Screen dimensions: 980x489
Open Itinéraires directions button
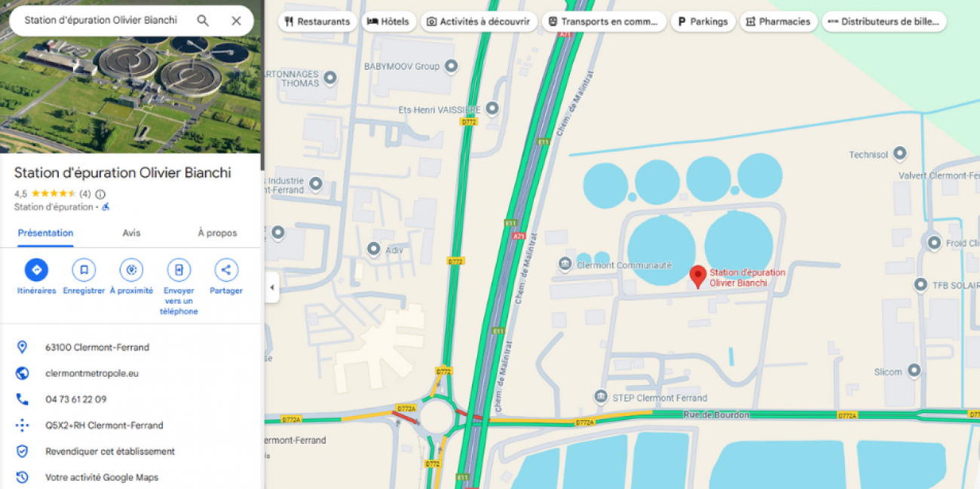click(36, 270)
